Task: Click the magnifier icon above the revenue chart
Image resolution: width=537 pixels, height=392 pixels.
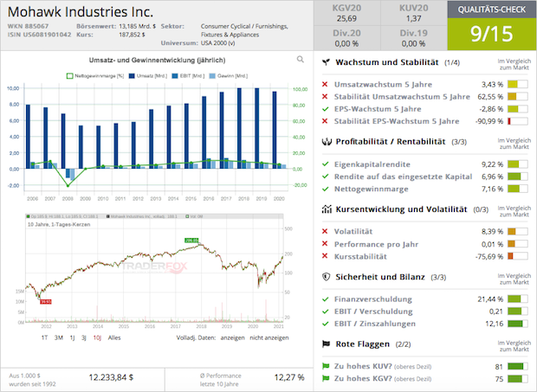Action: click(x=301, y=60)
